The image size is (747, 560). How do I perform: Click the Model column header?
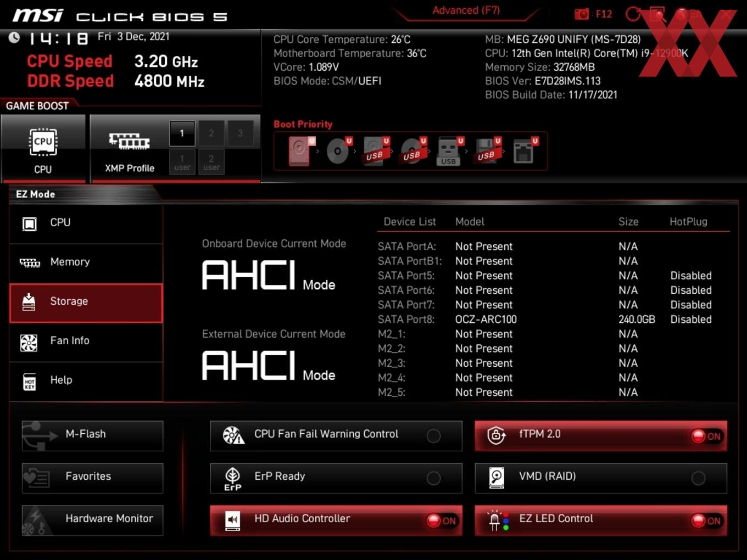point(470,222)
